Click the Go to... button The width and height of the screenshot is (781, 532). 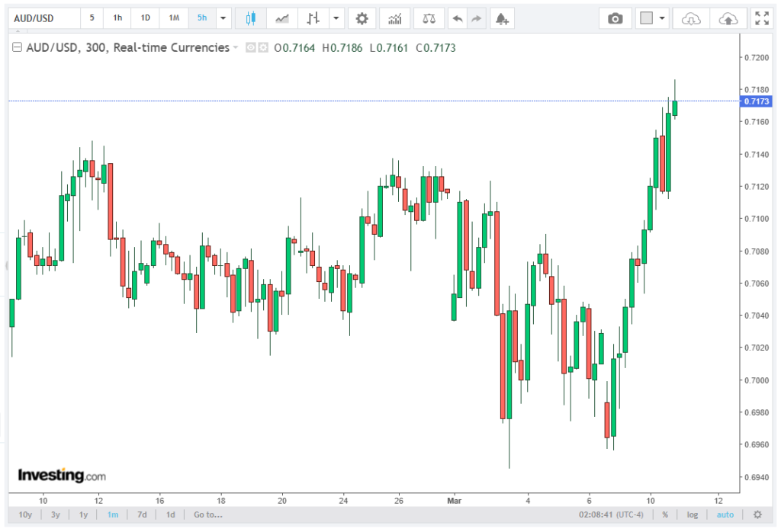tap(207, 514)
